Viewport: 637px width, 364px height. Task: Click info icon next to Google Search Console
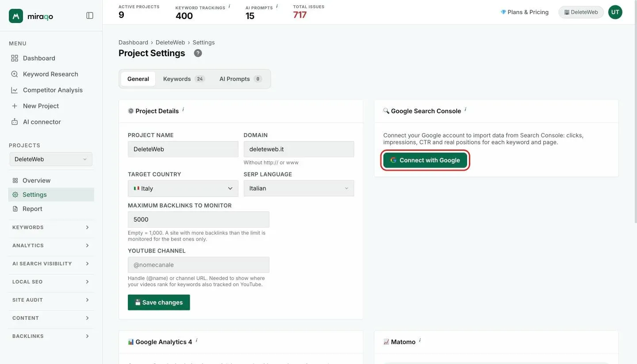click(x=465, y=109)
